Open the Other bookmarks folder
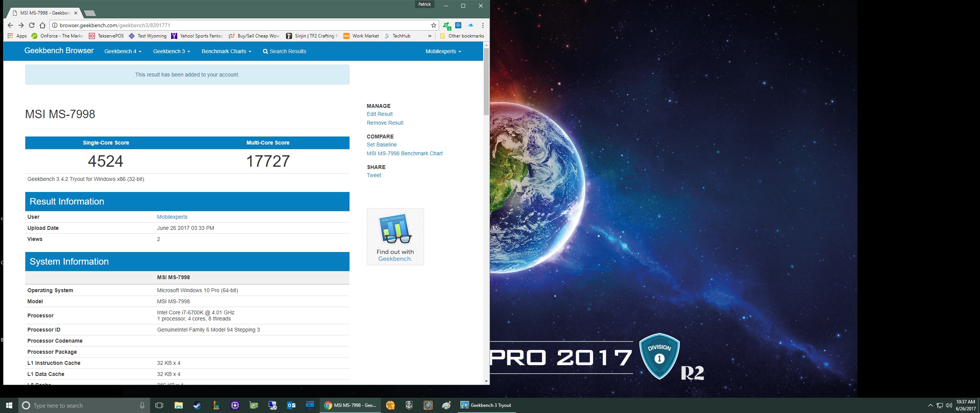The width and height of the screenshot is (980, 413). point(462,36)
